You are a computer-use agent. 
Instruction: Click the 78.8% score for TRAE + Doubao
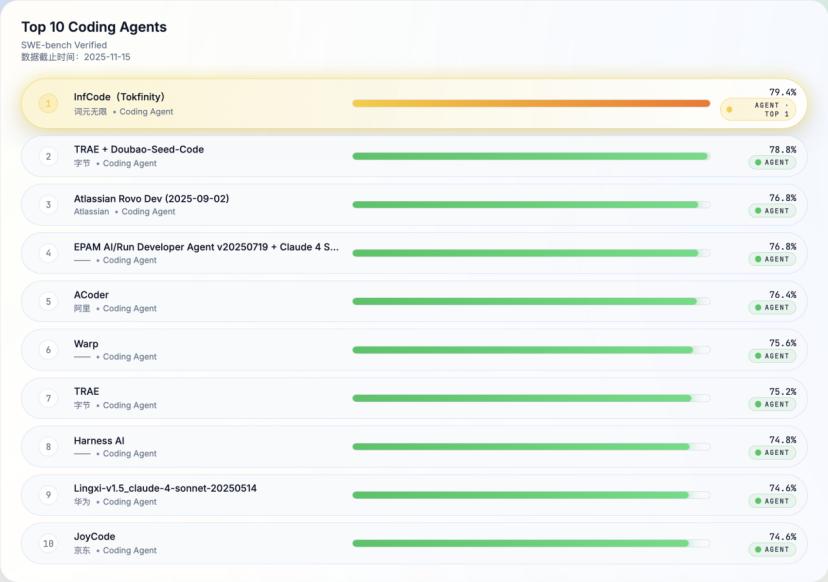[782, 149]
